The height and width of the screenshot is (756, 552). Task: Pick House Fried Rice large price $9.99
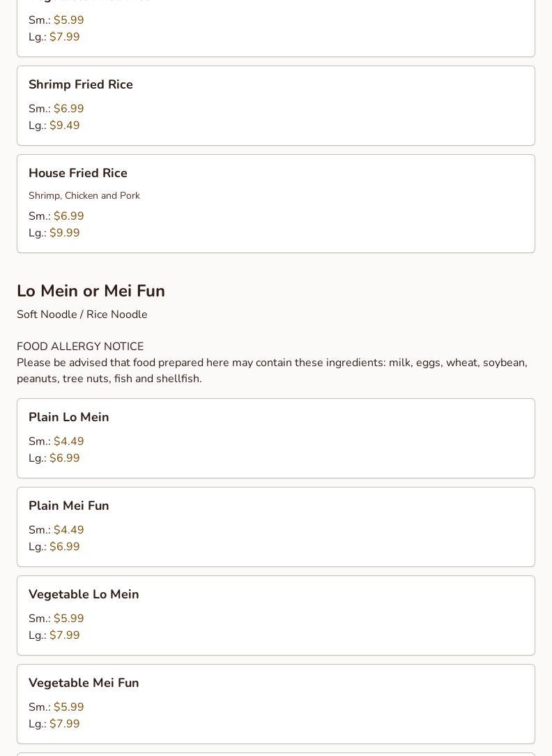pos(64,233)
